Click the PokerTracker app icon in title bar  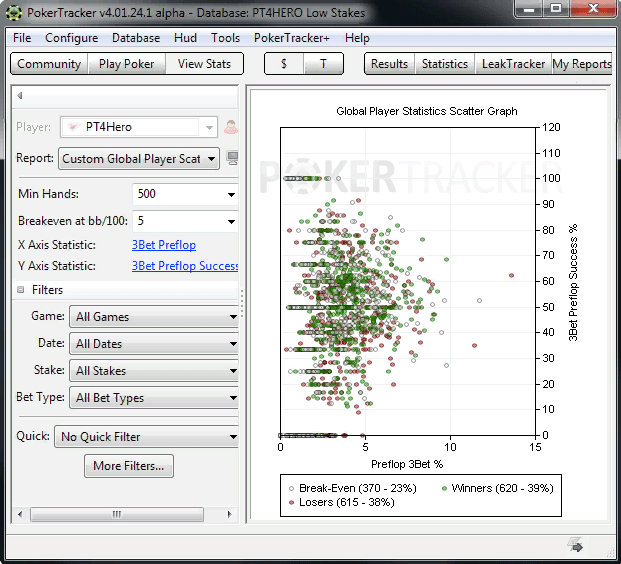14,13
